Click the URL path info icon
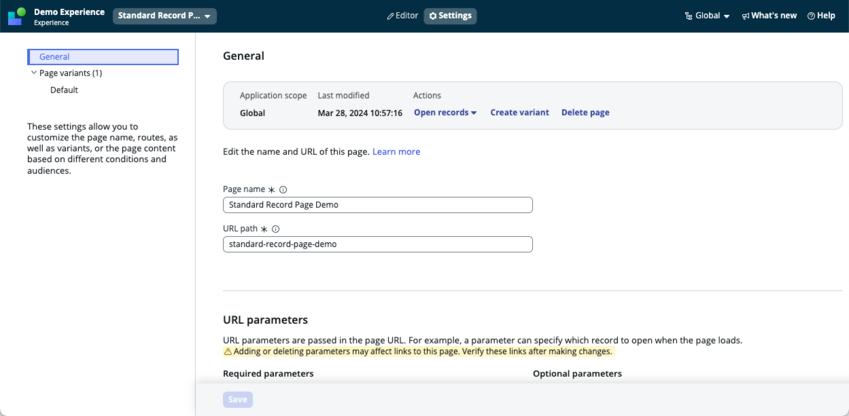This screenshot has width=849, height=416. (x=276, y=229)
